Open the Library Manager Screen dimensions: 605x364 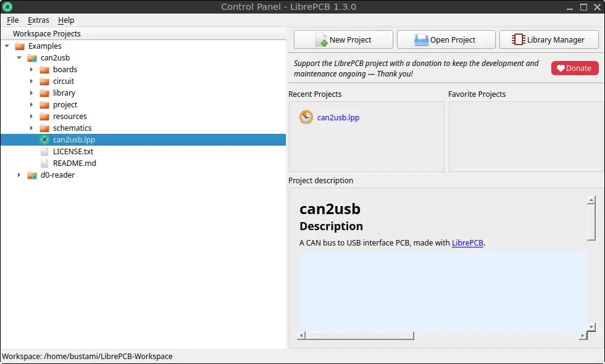(x=549, y=39)
